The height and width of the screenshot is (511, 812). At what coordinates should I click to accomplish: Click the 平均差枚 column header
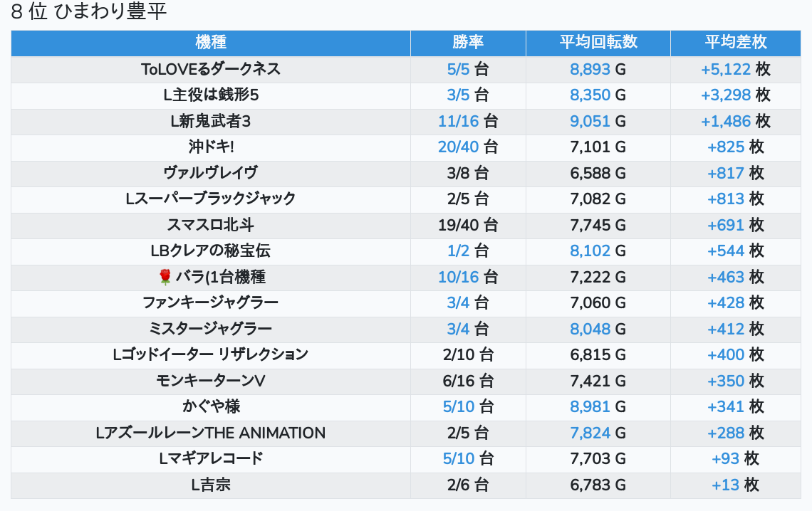click(736, 43)
